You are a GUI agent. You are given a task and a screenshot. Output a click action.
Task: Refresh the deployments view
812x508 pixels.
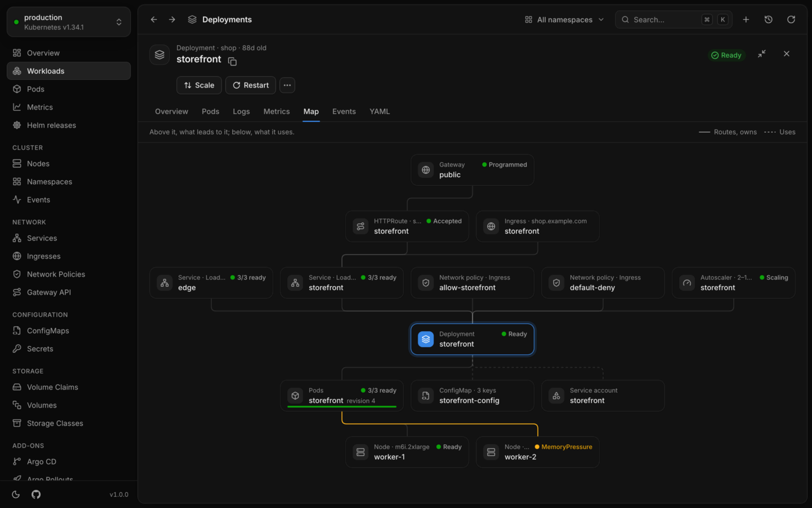[791, 20]
